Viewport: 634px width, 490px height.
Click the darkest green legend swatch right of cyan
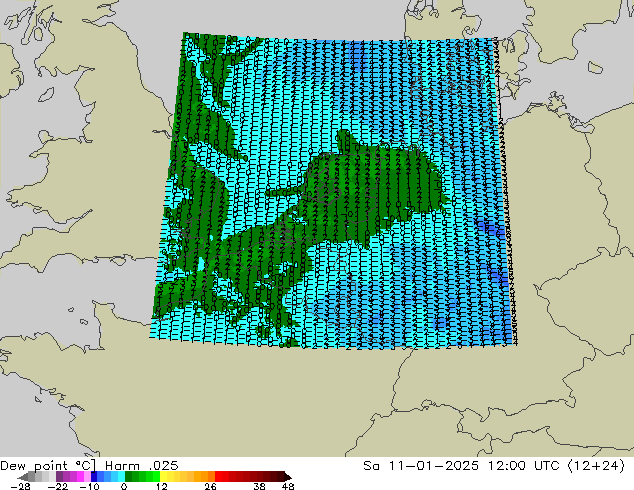(x=129, y=477)
